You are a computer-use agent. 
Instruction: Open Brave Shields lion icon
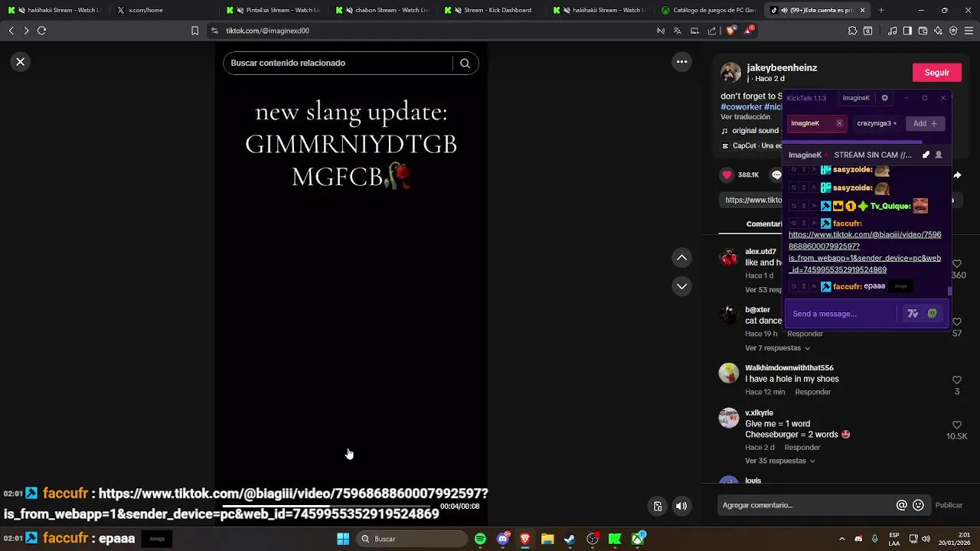point(730,31)
